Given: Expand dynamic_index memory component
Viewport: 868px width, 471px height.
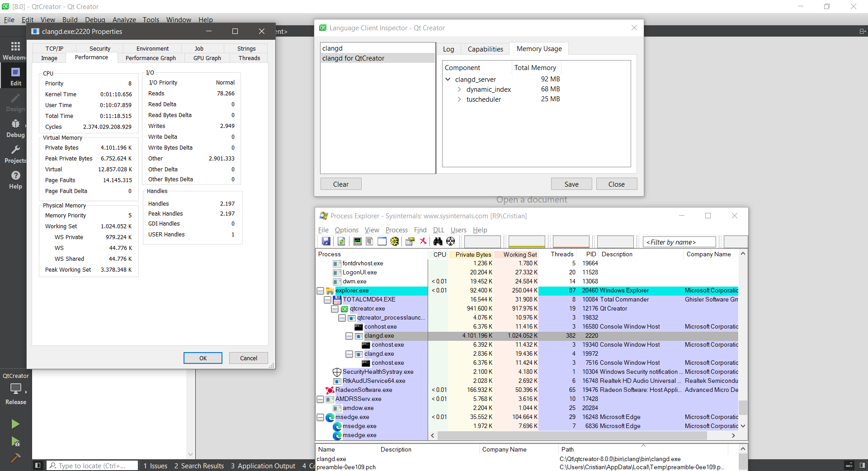Looking at the screenshot, I should pyautogui.click(x=459, y=89).
